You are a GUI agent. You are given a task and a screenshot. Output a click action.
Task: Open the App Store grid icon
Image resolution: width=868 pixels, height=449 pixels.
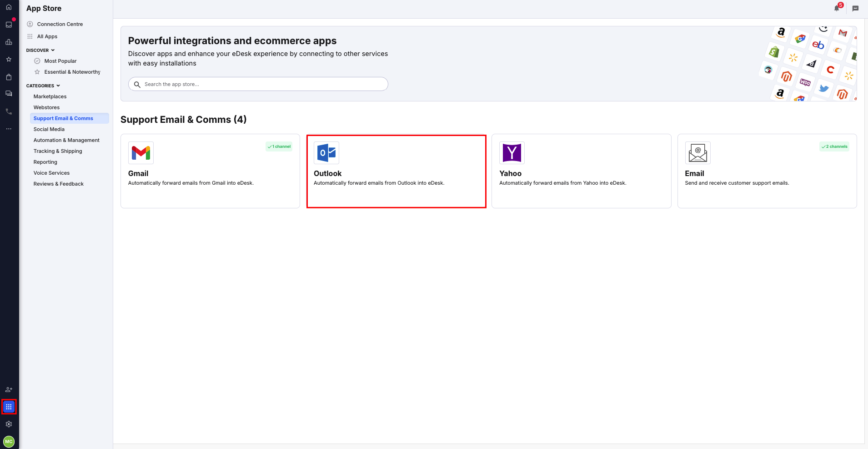tap(9, 407)
